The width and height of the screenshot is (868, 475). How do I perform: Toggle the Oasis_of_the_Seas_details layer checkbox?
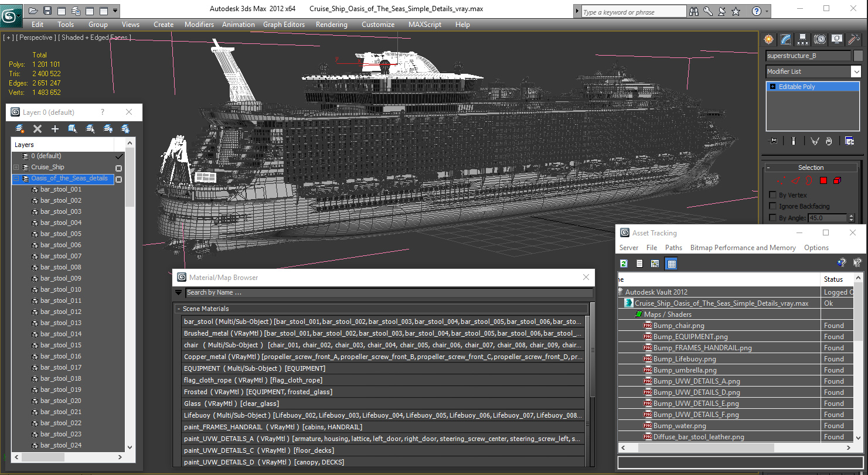pyautogui.click(x=118, y=179)
